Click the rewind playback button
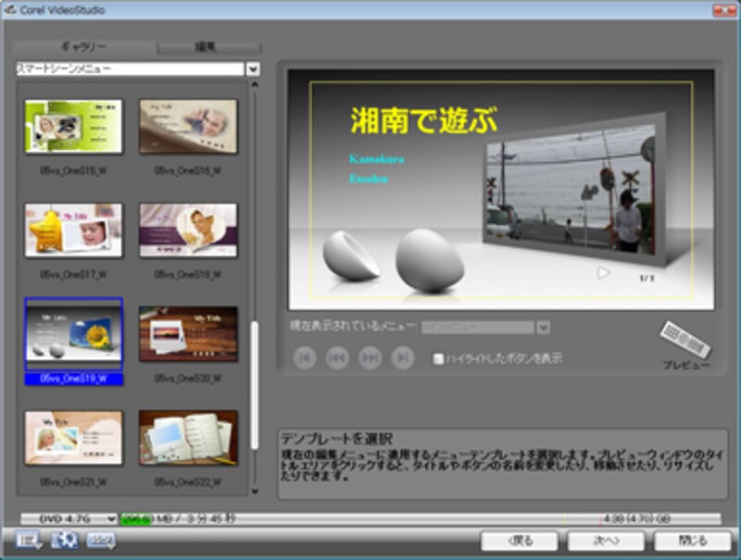This screenshot has width=741, height=560. (337, 358)
